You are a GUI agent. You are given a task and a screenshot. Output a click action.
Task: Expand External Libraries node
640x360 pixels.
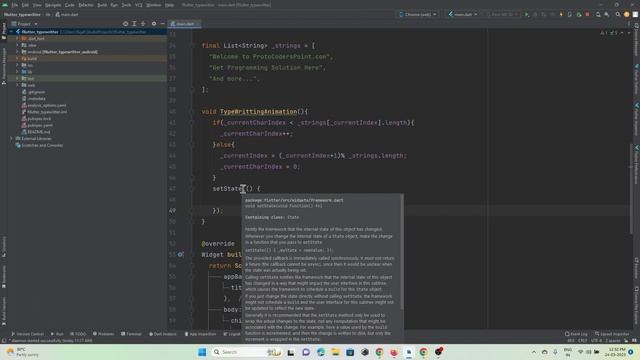[11, 138]
